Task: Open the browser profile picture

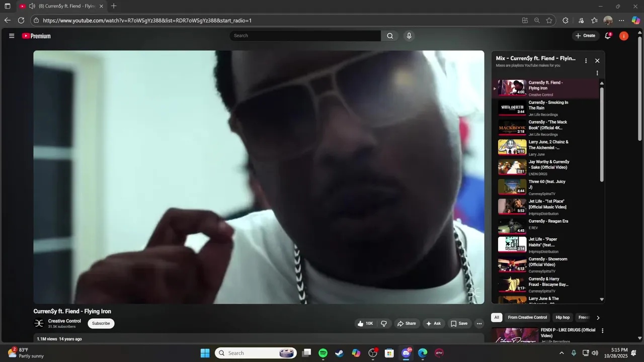Action: (x=608, y=21)
